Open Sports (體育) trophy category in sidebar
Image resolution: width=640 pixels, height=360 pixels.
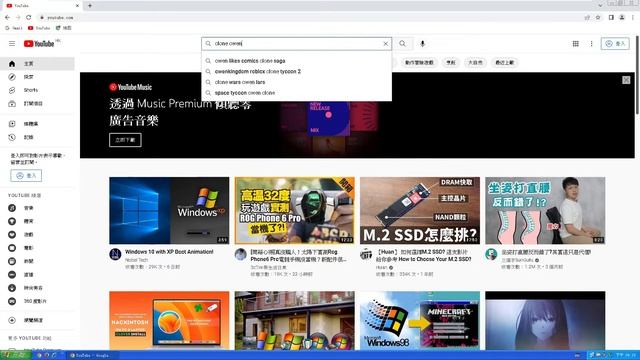click(x=37, y=221)
